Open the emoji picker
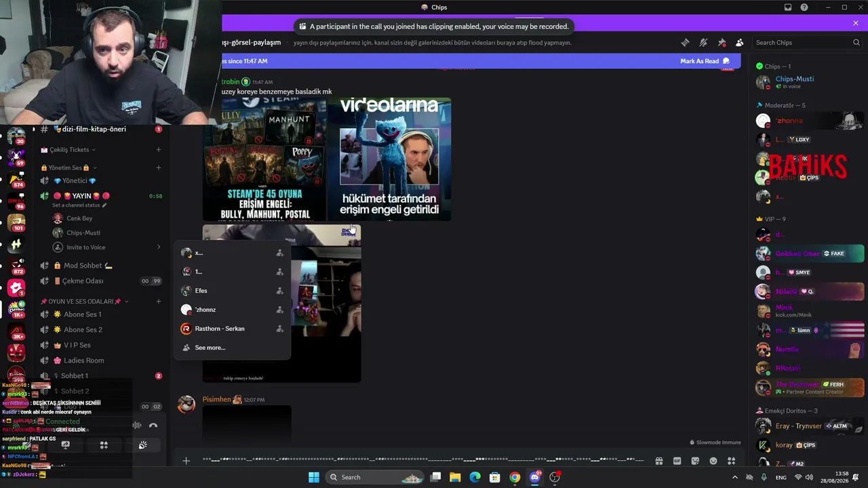The image size is (868, 488). 713,461
